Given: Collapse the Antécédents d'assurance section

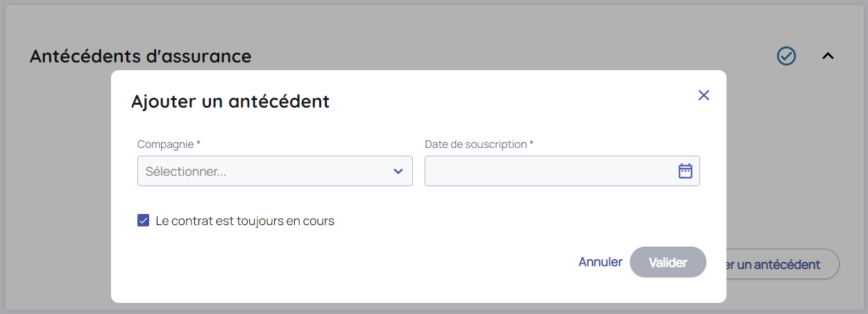Looking at the screenshot, I should [x=827, y=56].
